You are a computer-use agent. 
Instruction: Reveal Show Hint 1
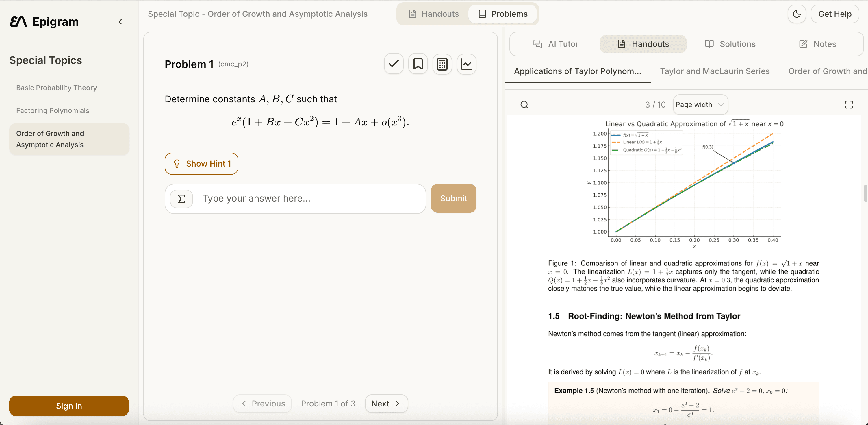tap(201, 163)
